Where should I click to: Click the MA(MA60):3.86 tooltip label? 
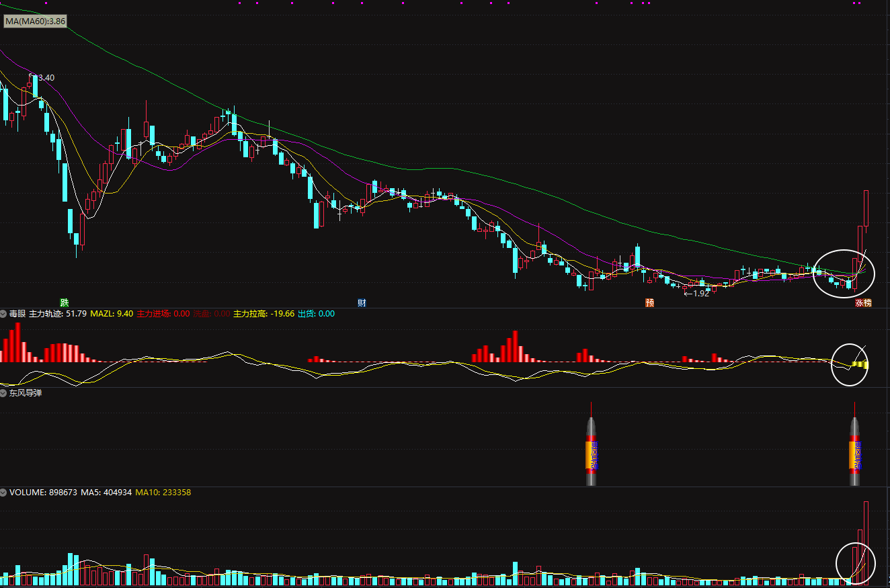tap(36, 22)
